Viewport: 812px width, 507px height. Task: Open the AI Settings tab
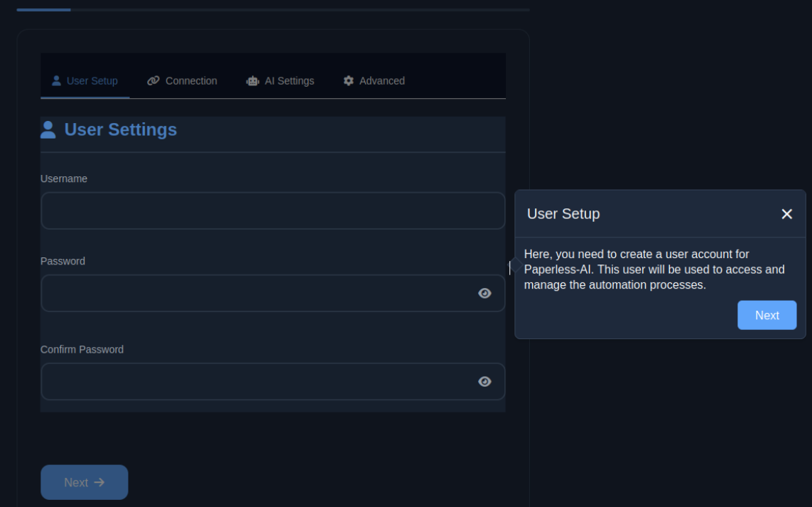point(289,81)
